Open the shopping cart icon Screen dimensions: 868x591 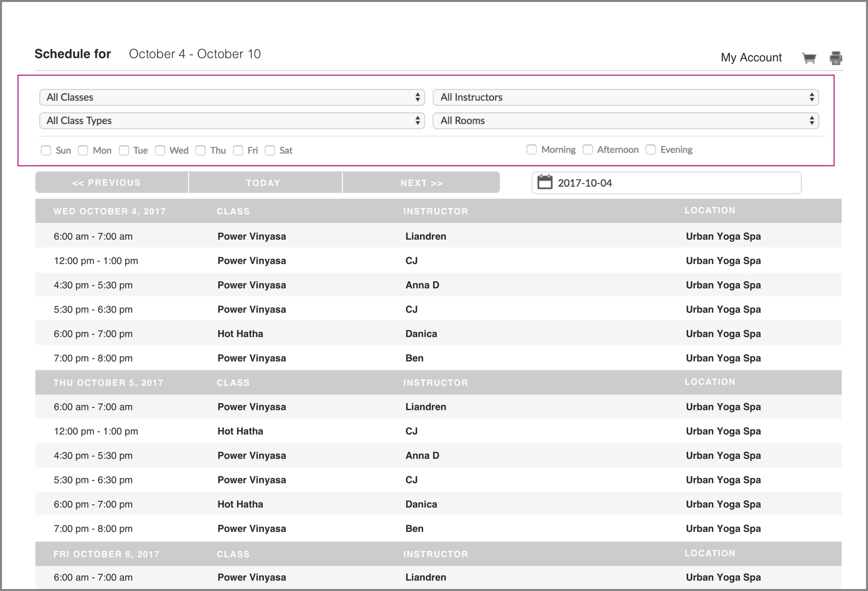click(x=809, y=58)
